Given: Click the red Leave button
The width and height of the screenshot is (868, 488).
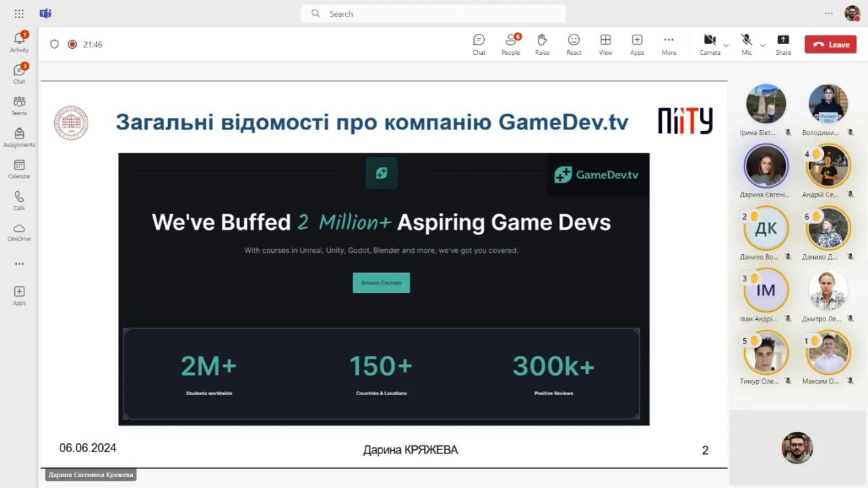Looking at the screenshot, I should tap(831, 45).
